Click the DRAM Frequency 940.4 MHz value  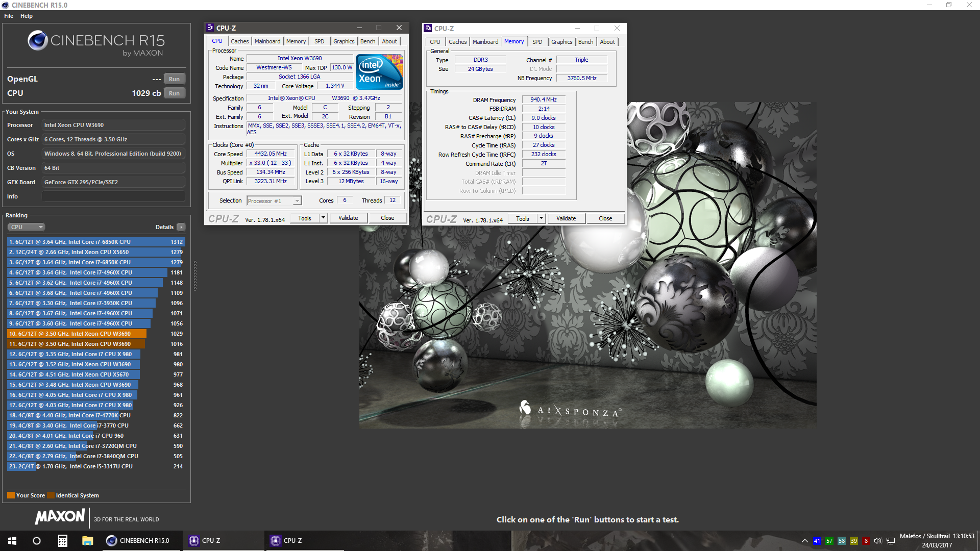tap(544, 100)
